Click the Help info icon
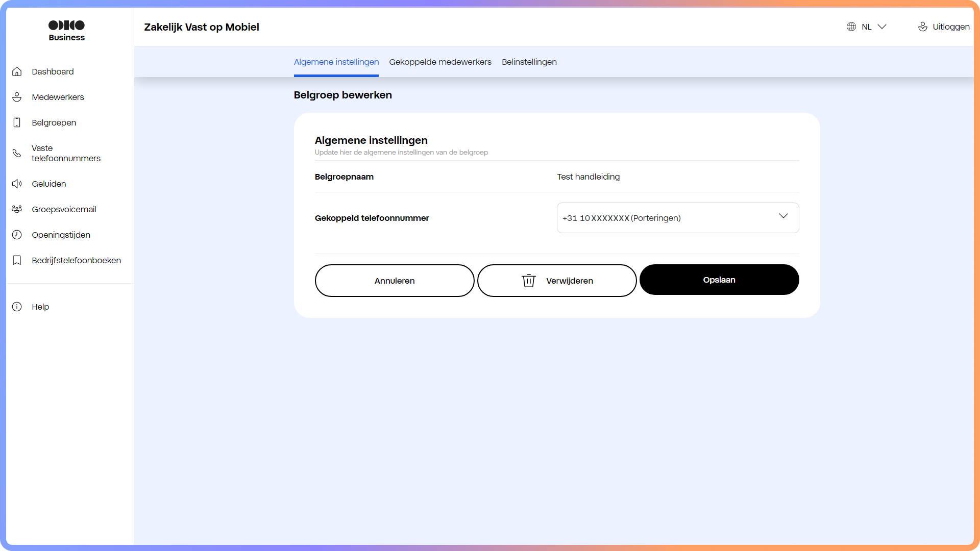Screen dimensions: 980x551 [x=17, y=307]
